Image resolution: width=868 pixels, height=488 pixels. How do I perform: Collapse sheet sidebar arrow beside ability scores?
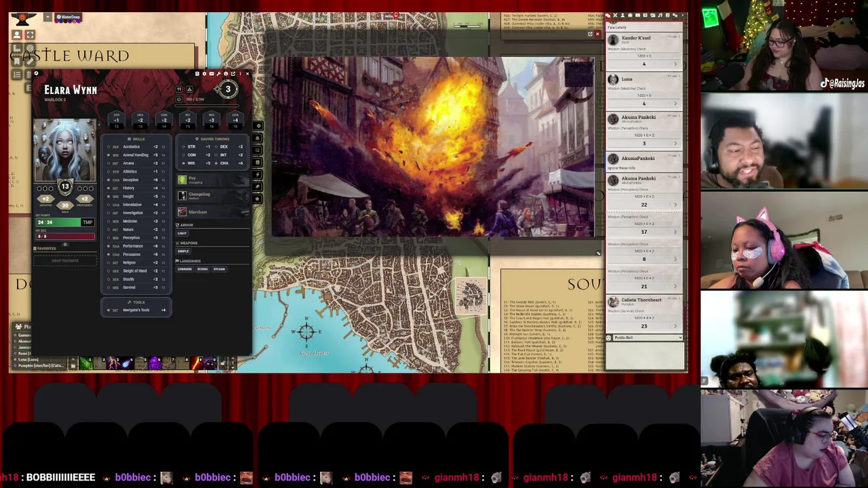click(x=99, y=125)
